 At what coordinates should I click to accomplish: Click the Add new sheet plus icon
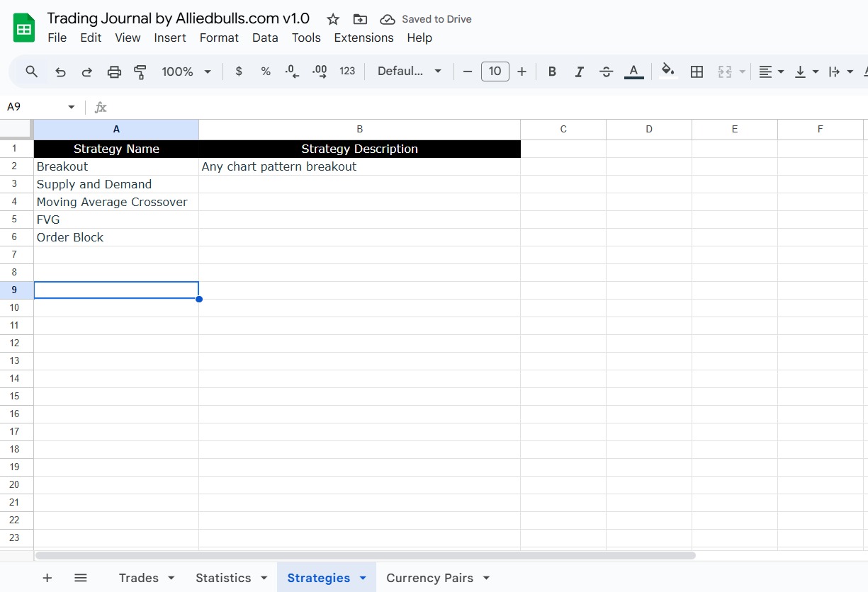47,578
